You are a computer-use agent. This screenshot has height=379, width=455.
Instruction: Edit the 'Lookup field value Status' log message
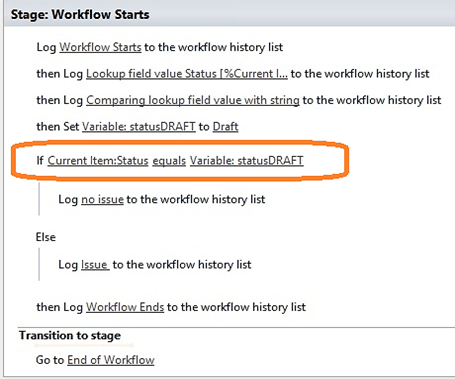[x=187, y=73]
